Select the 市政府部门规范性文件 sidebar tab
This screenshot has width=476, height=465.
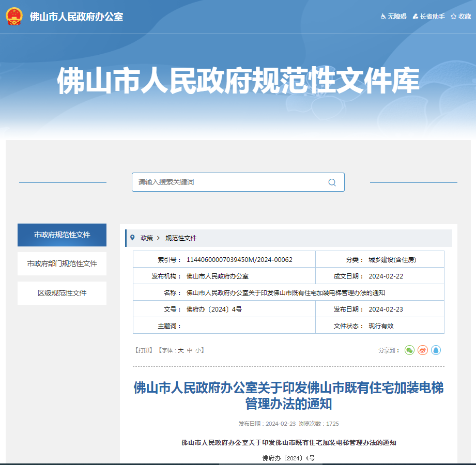tap(62, 264)
